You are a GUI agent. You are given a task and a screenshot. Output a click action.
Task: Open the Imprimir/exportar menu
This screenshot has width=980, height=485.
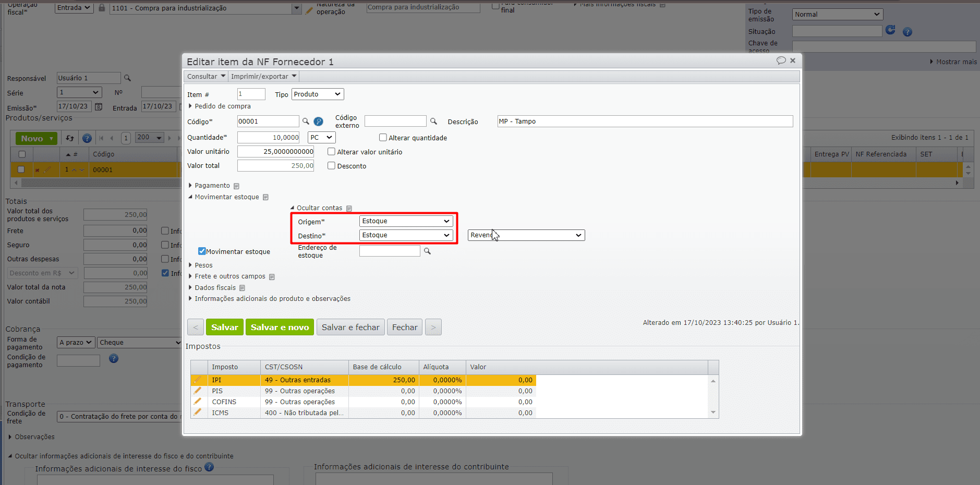[263, 76]
